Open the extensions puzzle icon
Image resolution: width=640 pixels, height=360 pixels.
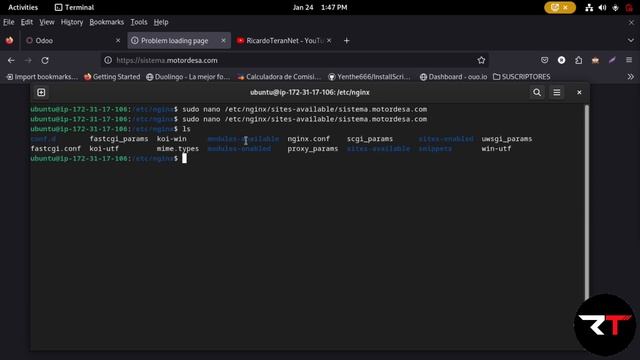[578, 60]
